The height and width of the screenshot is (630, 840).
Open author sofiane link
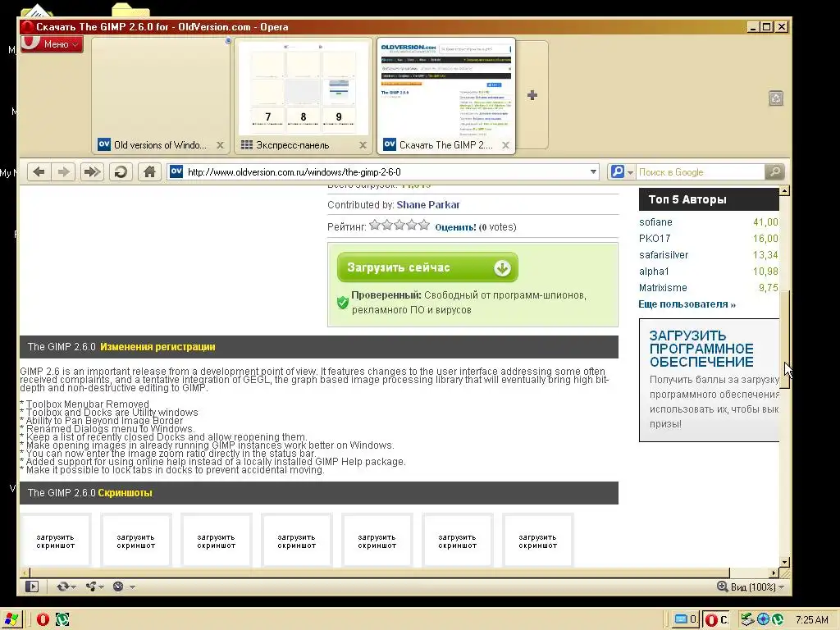point(655,221)
